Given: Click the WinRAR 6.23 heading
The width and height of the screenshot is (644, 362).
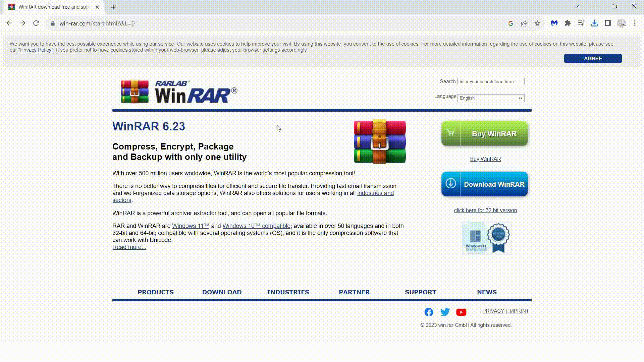Looking at the screenshot, I should (149, 126).
